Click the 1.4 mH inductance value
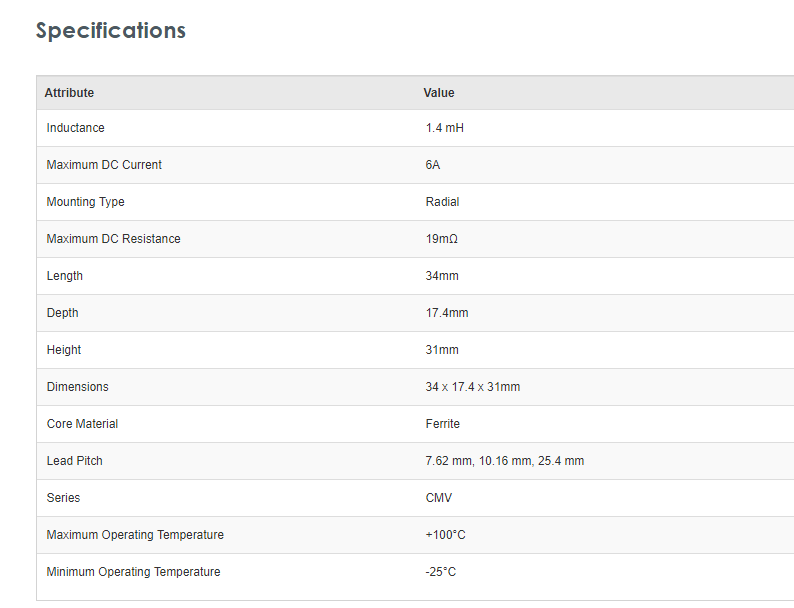The height and width of the screenshot is (608, 794). (x=444, y=128)
